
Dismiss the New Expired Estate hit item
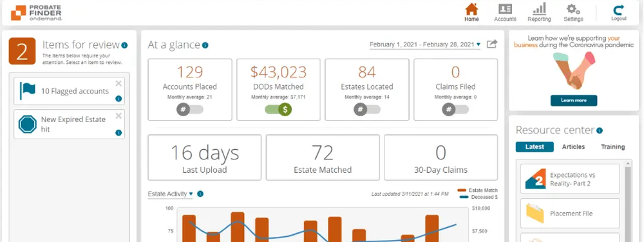coord(118,116)
